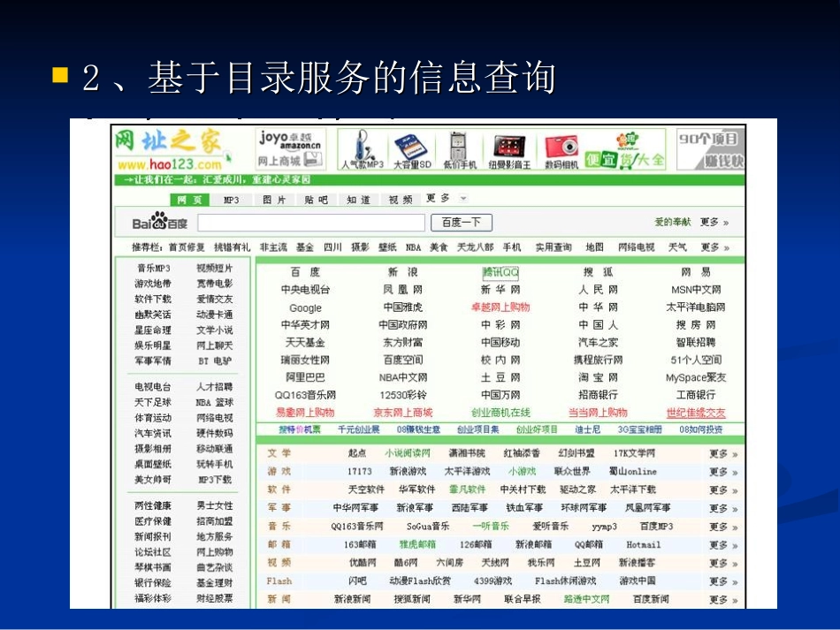Image resolution: width=840 pixels, height=630 pixels.
Task: Open the 淘宝网 link
Action: point(598,377)
